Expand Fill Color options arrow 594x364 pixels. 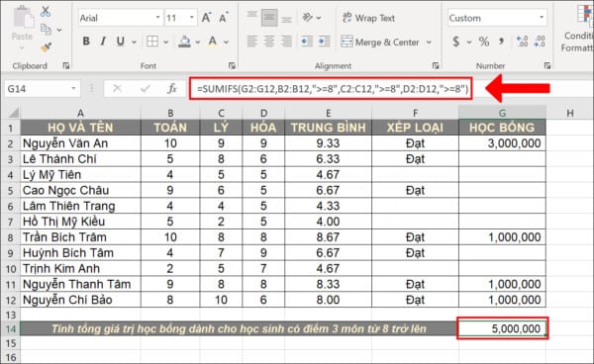coord(198,42)
